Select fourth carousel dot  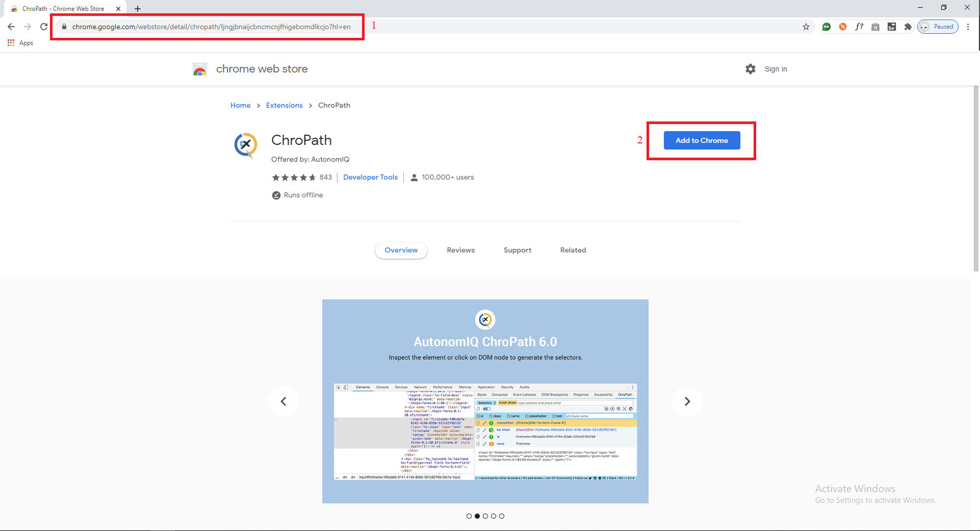click(494, 516)
